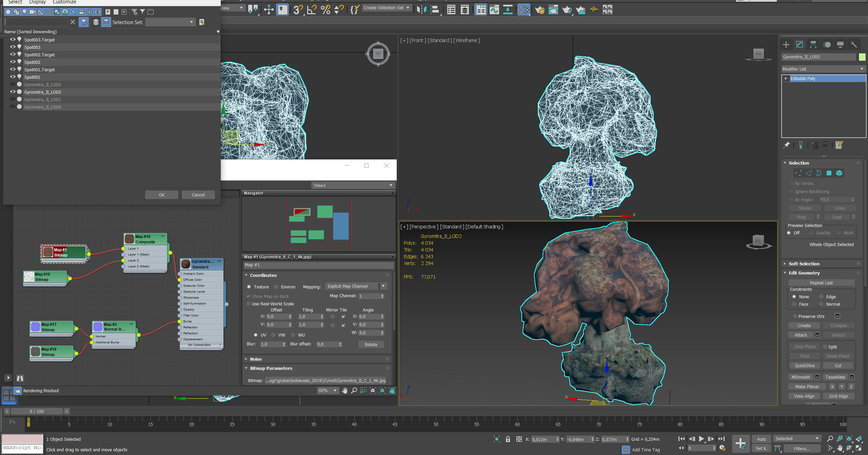The width and height of the screenshot is (868, 455).
Task: Open the Display menu
Action: click(37, 2)
